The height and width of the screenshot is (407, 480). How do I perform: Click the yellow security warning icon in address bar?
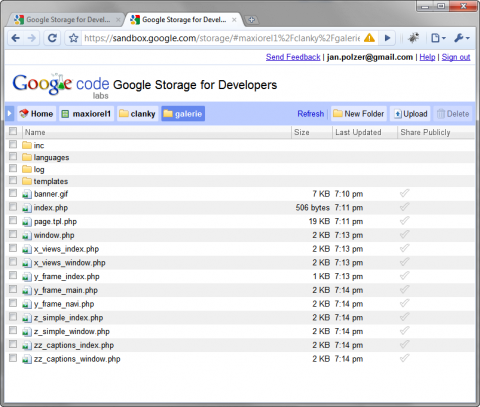369,38
